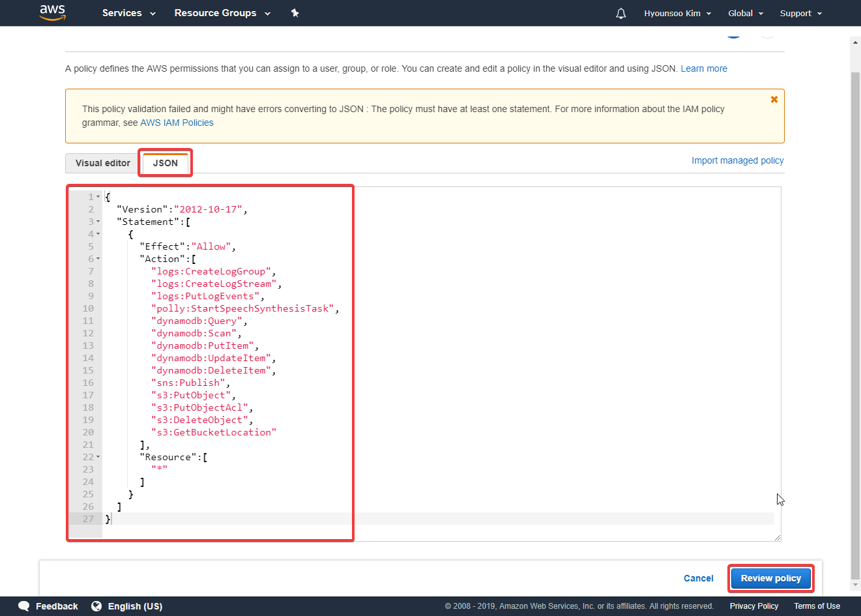
Task: Click the Feedback speech bubble icon
Action: pyautogui.click(x=24, y=606)
